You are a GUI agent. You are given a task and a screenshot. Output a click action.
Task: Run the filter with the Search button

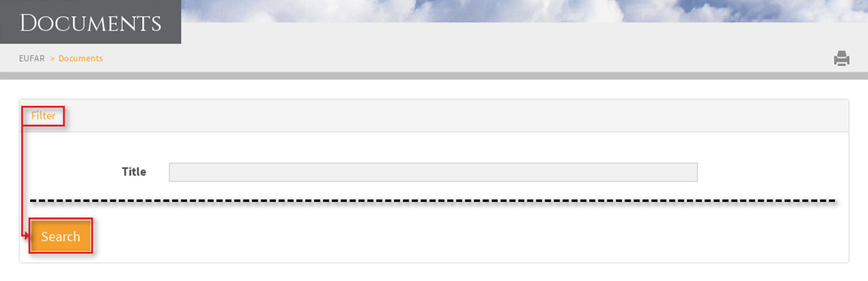[x=61, y=236]
